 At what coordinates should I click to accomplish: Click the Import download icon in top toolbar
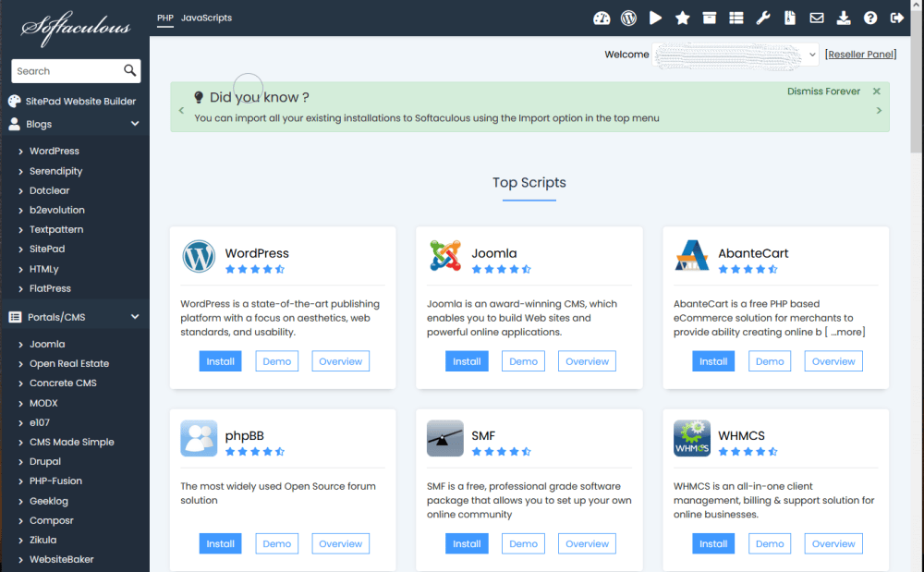[843, 18]
